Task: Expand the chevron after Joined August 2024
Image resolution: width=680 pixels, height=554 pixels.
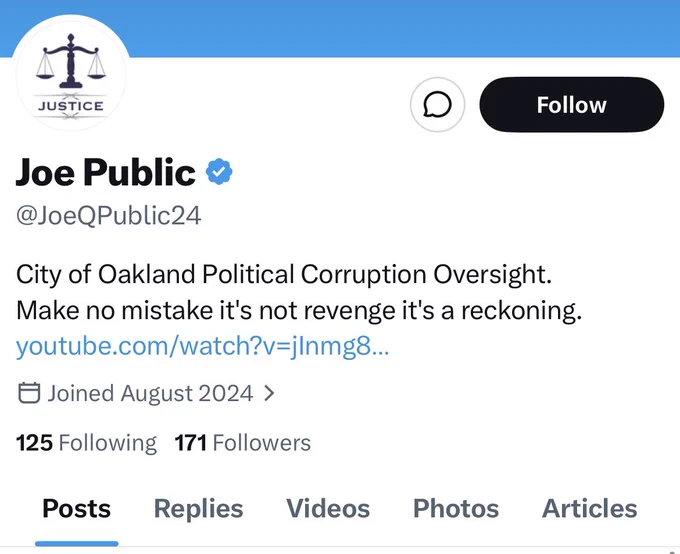Action: pos(269,393)
